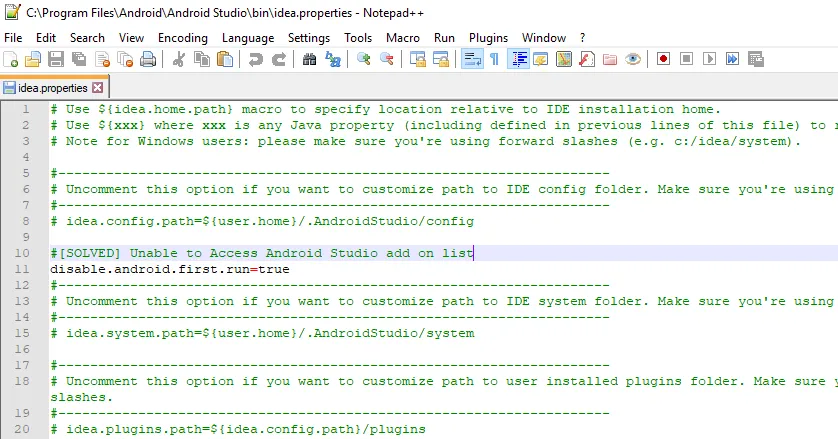Click the Save All toolbar icon
Screen dimensions: 838x439
79,59
